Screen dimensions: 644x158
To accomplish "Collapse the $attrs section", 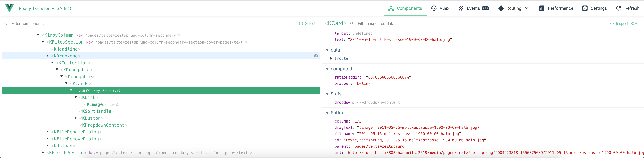I will pyautogui.click(x=328, y=113).
